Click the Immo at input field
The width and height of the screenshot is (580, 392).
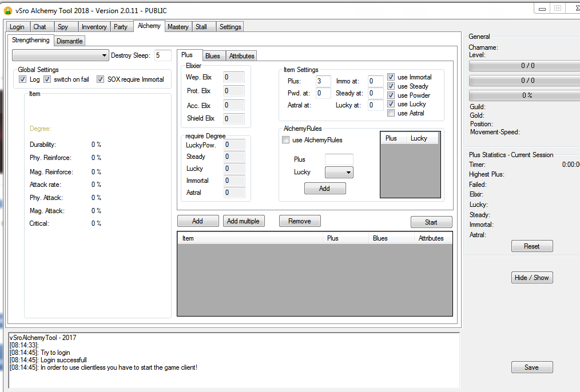tap(375, 81)
